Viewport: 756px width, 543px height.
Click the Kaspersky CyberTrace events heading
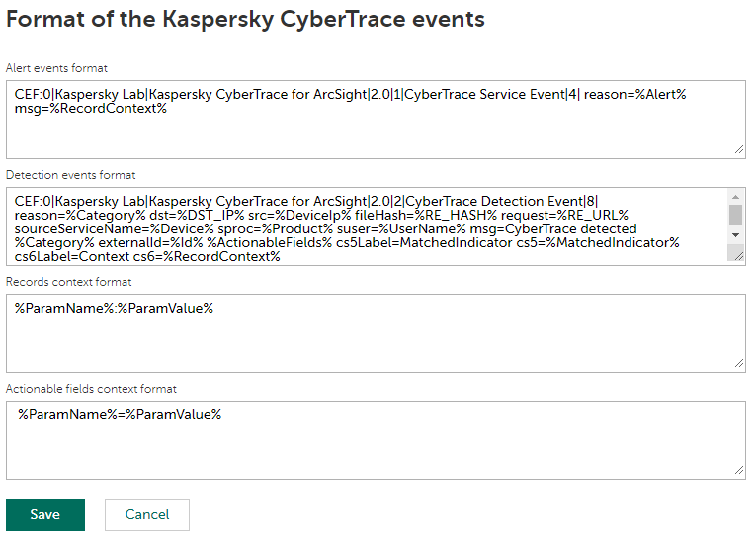[245, 18]
